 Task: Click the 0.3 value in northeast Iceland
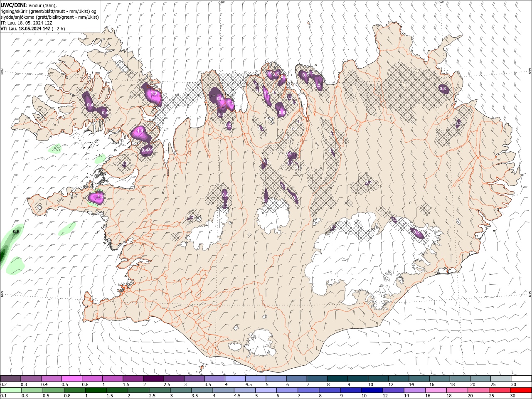pyautogui.click(x=443, y=89)
